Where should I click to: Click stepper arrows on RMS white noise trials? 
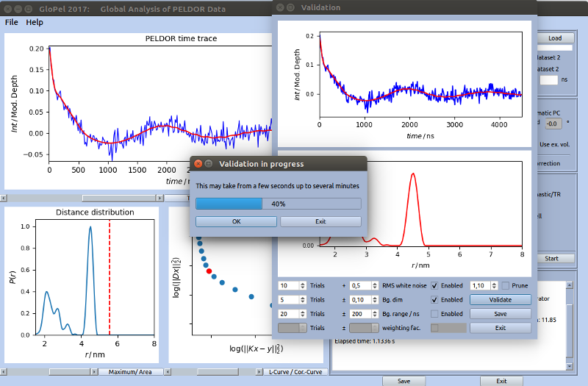point(302,285)
